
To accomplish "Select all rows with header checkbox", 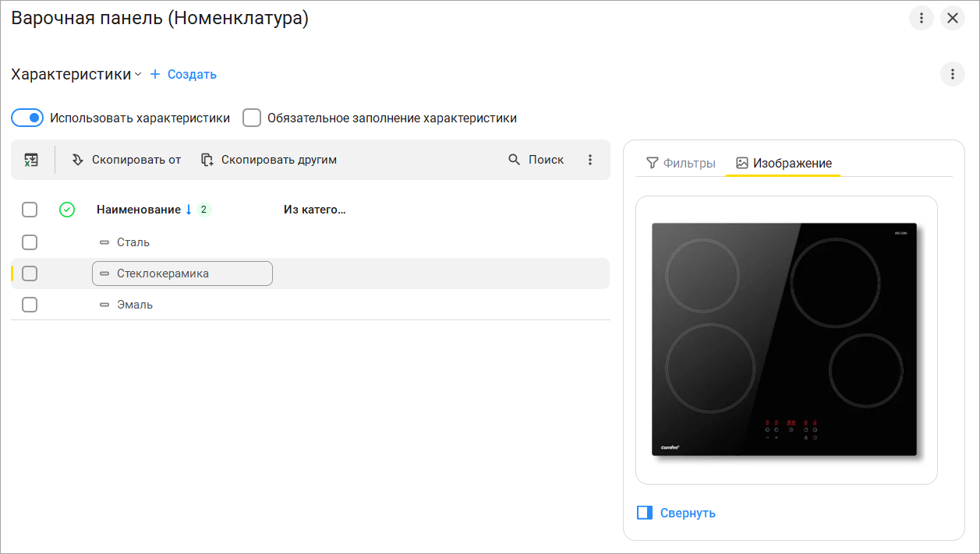I will 30,210.
